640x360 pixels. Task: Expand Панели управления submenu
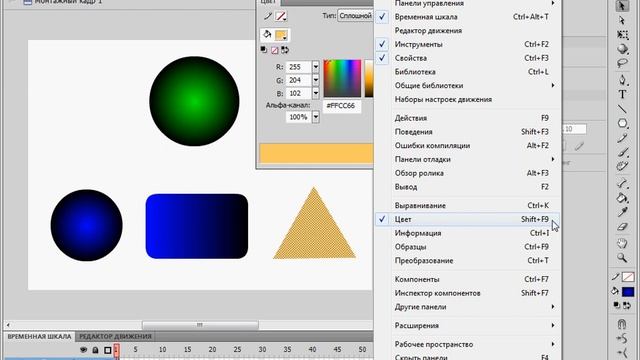pyautogui.click(x=467, y=3)
